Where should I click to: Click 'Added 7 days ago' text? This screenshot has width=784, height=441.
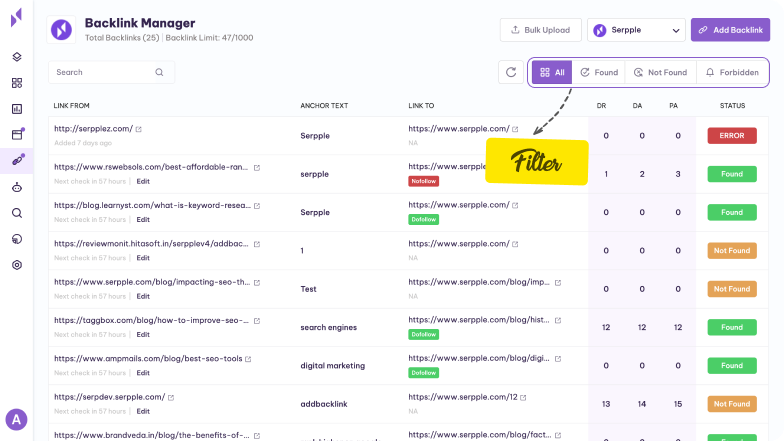click(x=83, y=143)
